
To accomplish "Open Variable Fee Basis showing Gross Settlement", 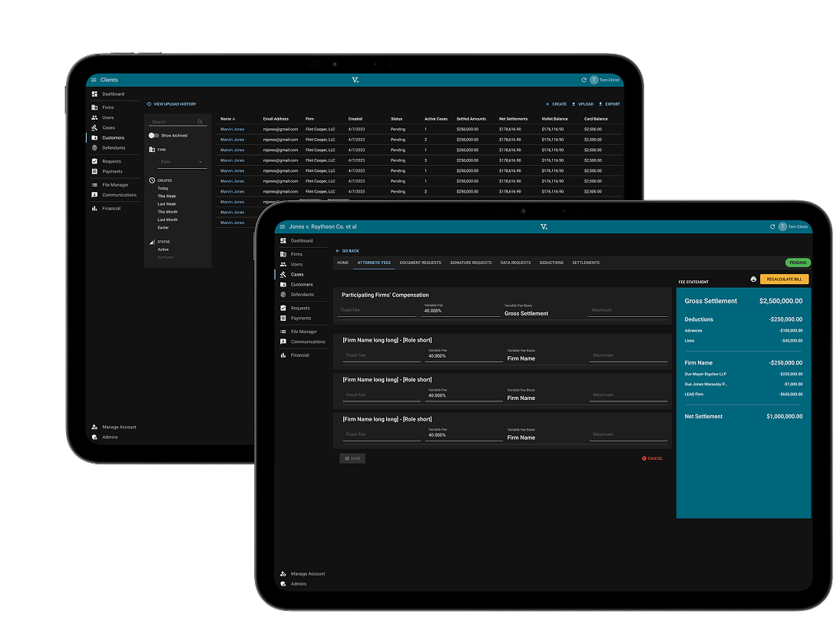I will pos(541,312).
